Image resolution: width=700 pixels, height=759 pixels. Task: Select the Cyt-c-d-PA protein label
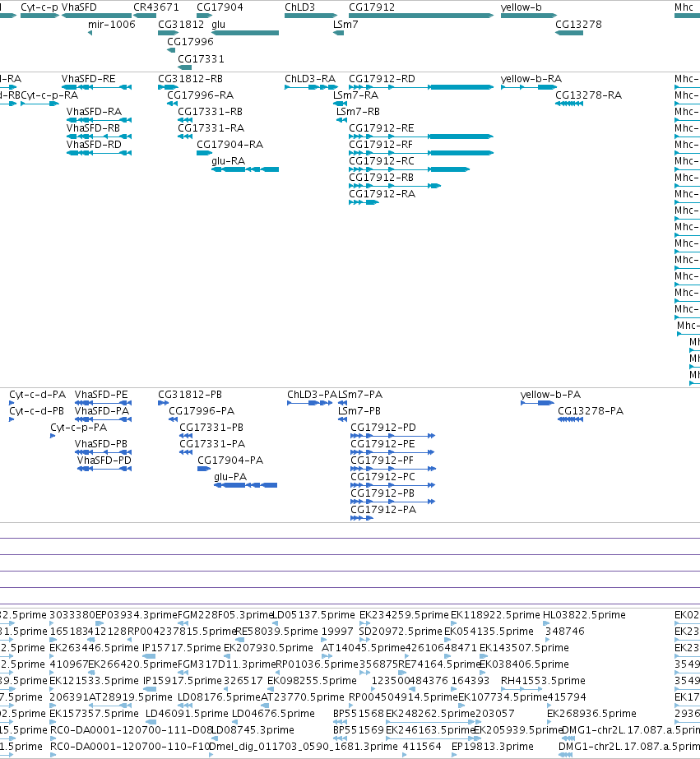[x=37, y=395]
